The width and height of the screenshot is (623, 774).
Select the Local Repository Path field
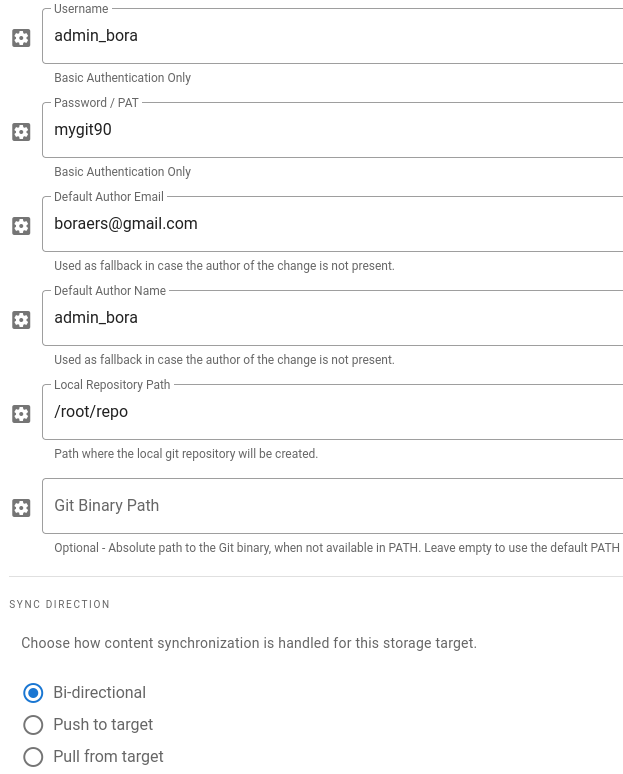tap(330, 412)
